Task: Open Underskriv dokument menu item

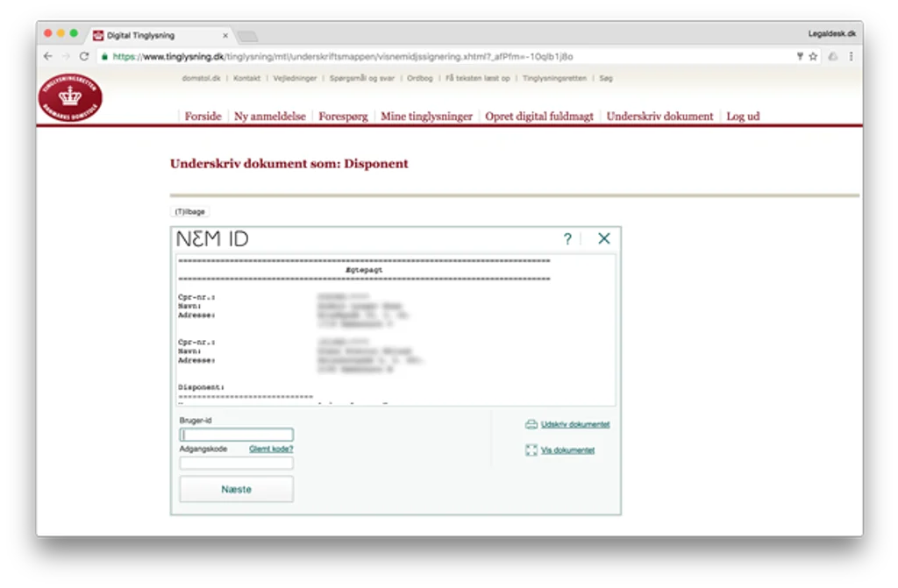Action: tap(659, 117)
